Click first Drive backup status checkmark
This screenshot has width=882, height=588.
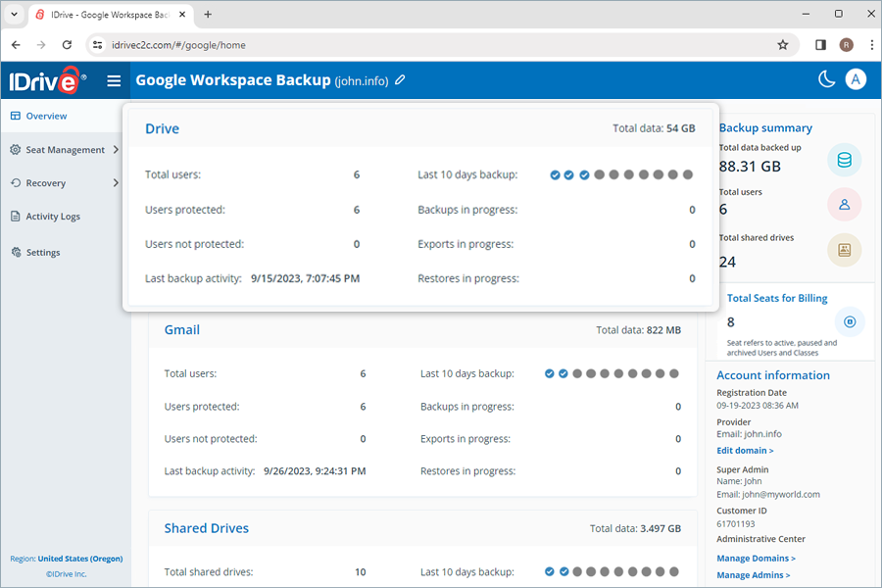[x=556, y=175]
